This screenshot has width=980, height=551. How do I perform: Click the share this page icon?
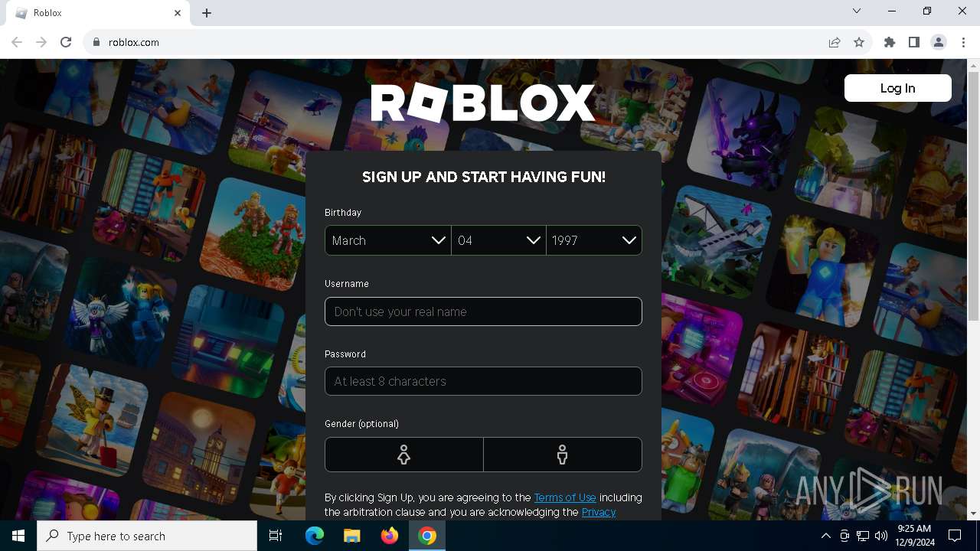tap(835, 42)
